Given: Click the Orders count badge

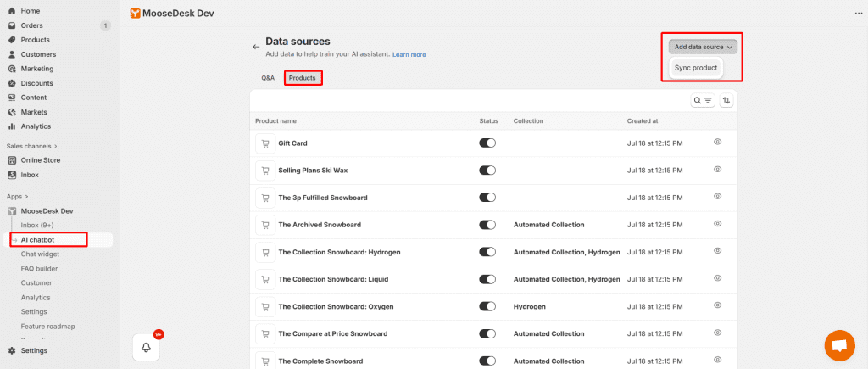Looking at the screenshot, I should point(105,25).
